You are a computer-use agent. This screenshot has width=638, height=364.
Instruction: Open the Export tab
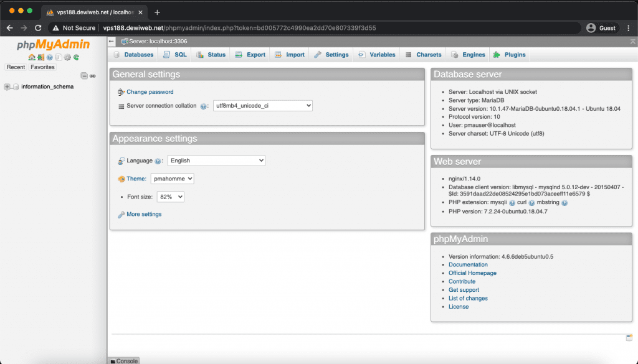pyautogui.click(x=250, y=55)
